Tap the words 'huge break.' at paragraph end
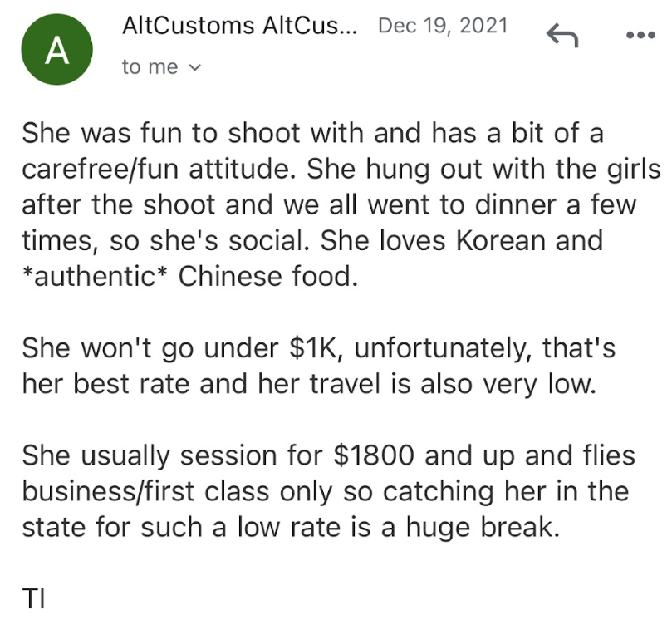Viewport: 672px width, 635px height. tap(483, 528)
